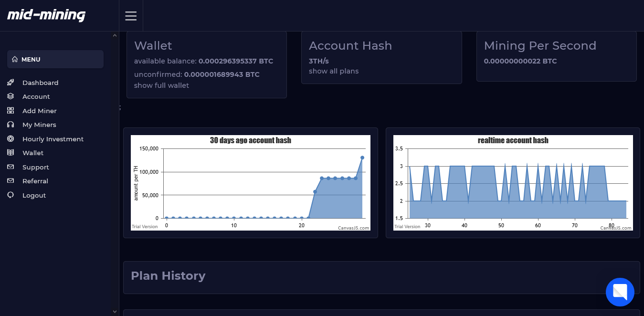The height and width of the screenshot is (316, 644).
Task: Open the blue chat widget bubble
Action: pos(620,292)
